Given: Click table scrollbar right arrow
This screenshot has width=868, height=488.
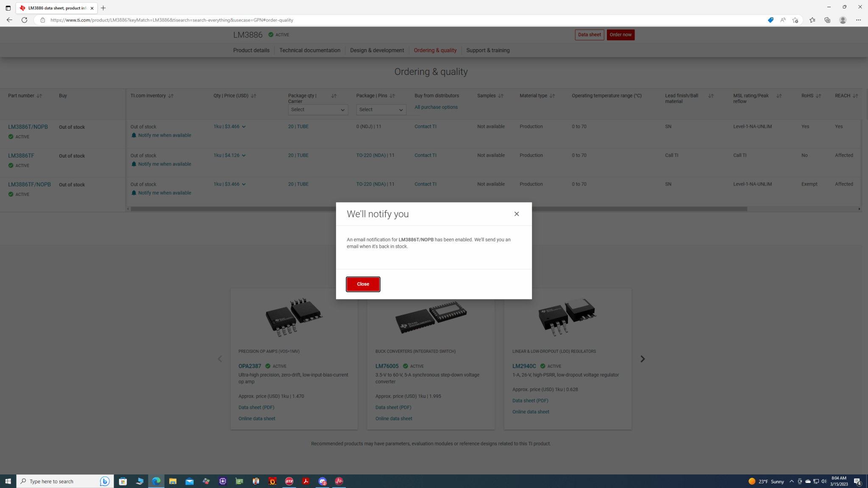Looking at the screenshot, I should pyautogui.click(x=859, y=209).
